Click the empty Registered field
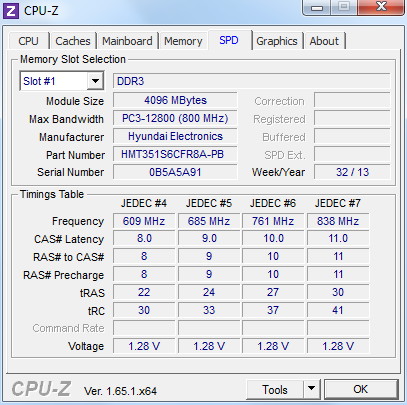The width and height of the screenshot is (407, 405). (352, 118)
